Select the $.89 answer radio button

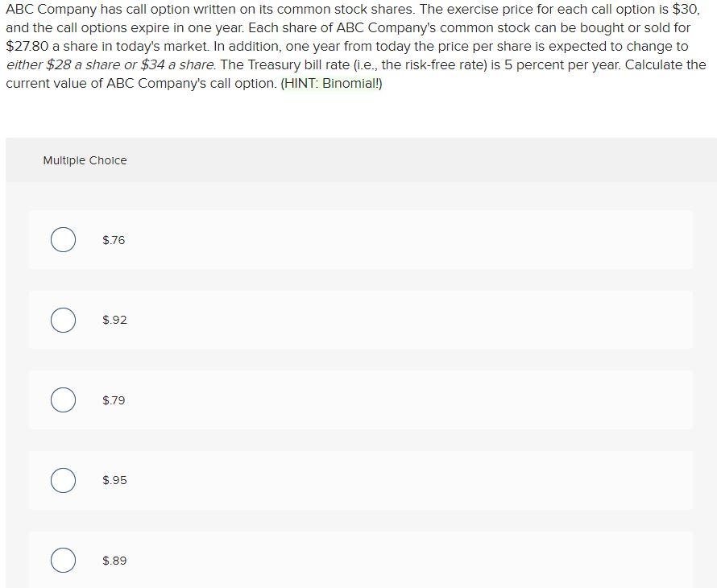(63, 560)
